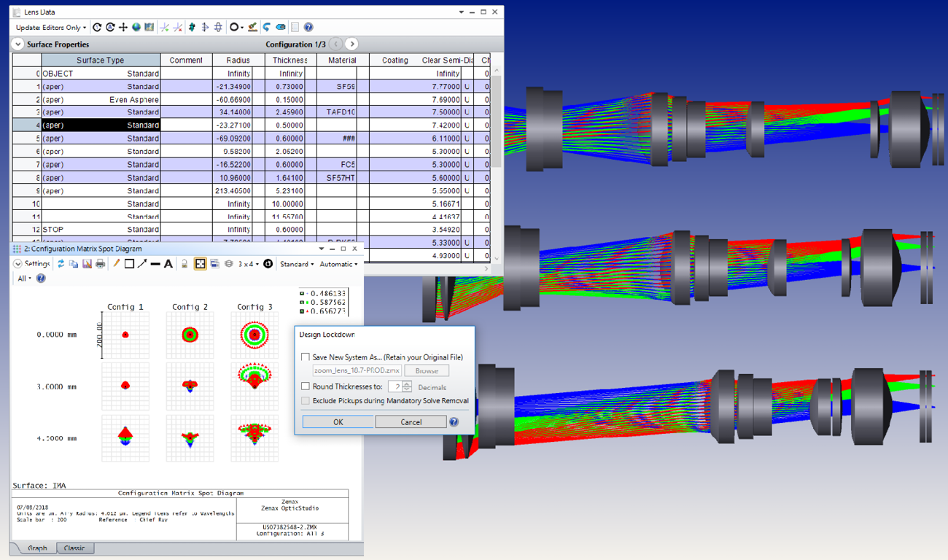Select the text annotation tool in Spot Diagram
Screen dimensions: 948x560
168,264
